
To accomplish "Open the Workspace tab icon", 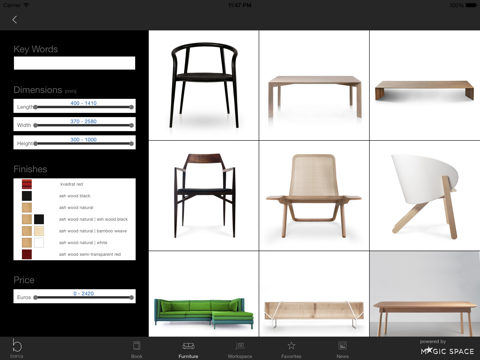I will (240, 346).
